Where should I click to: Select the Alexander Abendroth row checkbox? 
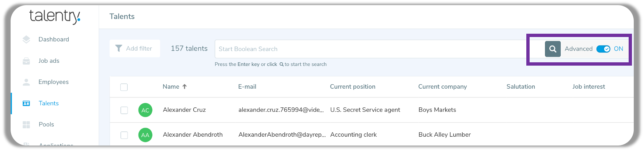click(x=124, y=135)
